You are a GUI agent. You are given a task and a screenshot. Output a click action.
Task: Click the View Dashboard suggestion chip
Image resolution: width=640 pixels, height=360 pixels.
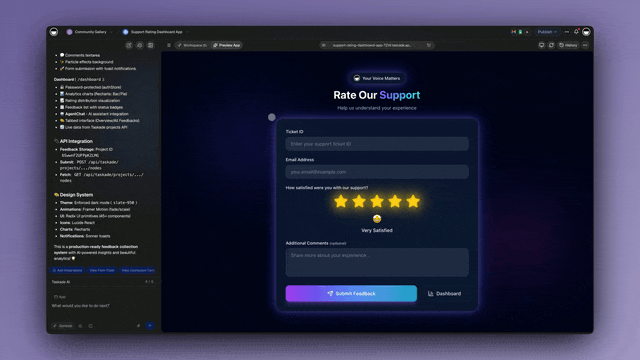(x=138, y=270)
